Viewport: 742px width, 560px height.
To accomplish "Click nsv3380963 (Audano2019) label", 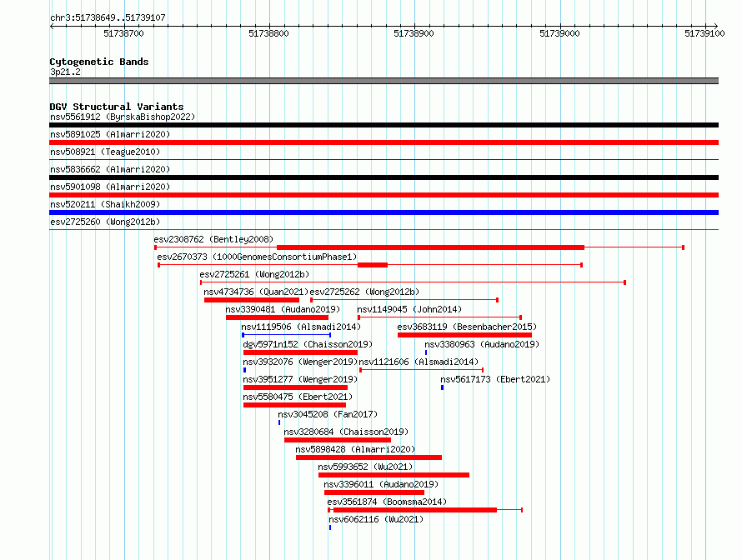I will pos(482,344).
